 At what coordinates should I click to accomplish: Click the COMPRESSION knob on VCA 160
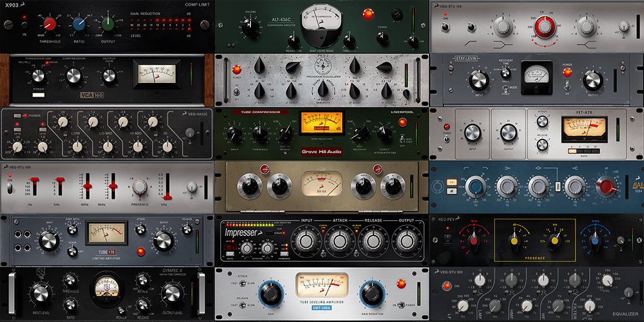(x=74, y=76)
